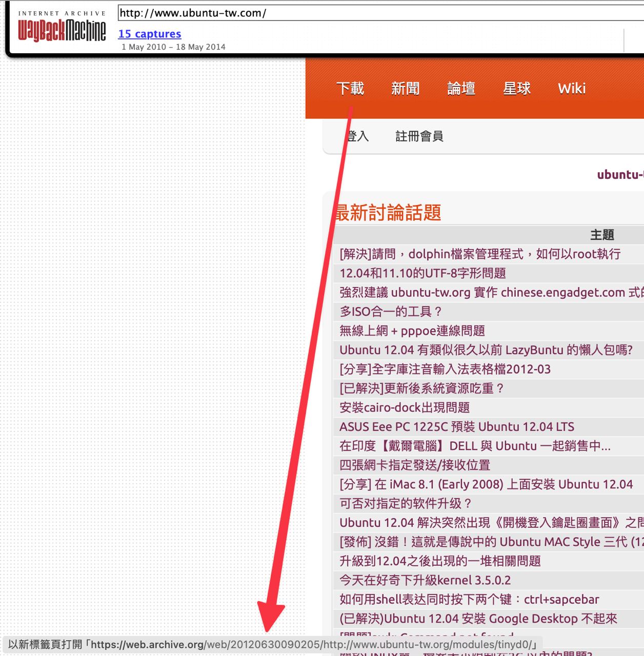Click the 註冊會員 register link
Viewport: 644px width, 656px height.
click(x=419, y=136)
